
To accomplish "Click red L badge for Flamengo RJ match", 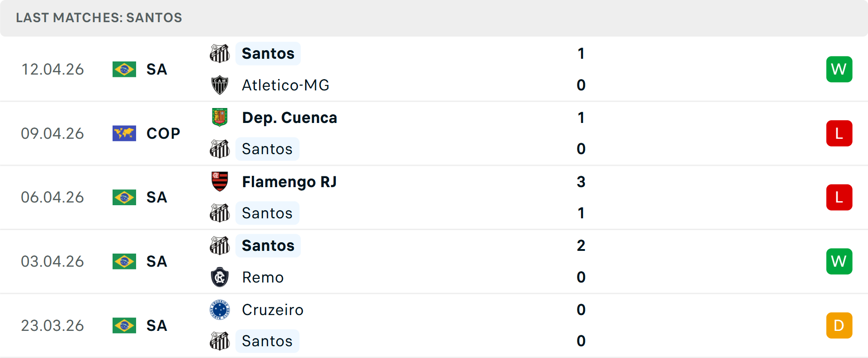I will tap(839, 198).
